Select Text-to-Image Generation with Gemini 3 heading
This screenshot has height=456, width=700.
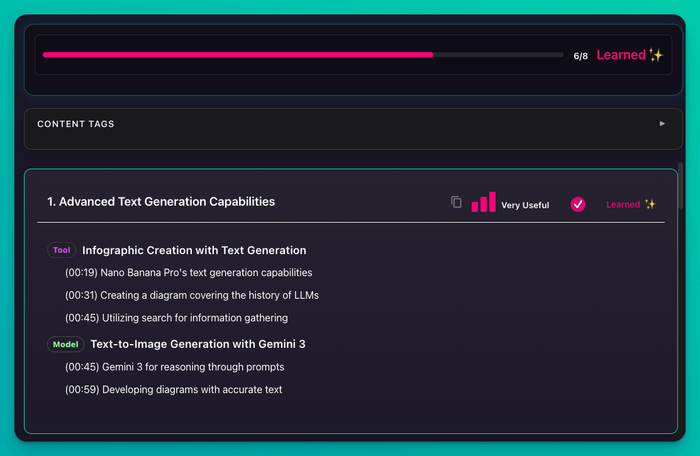pos(193,344)
